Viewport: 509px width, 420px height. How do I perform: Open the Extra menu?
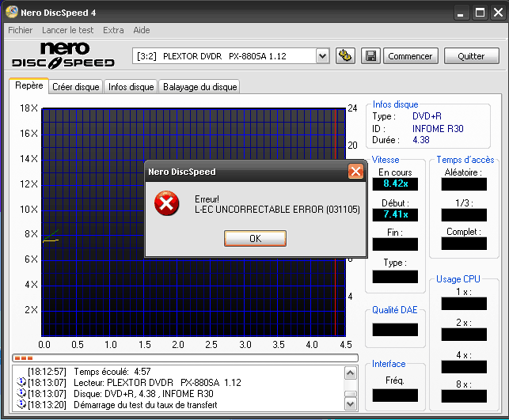click(x=113, y=30)
